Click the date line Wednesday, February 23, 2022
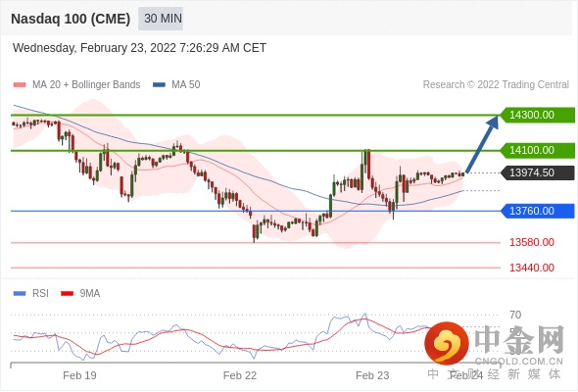Screen dimensions: 578x392 click(139, 48)
